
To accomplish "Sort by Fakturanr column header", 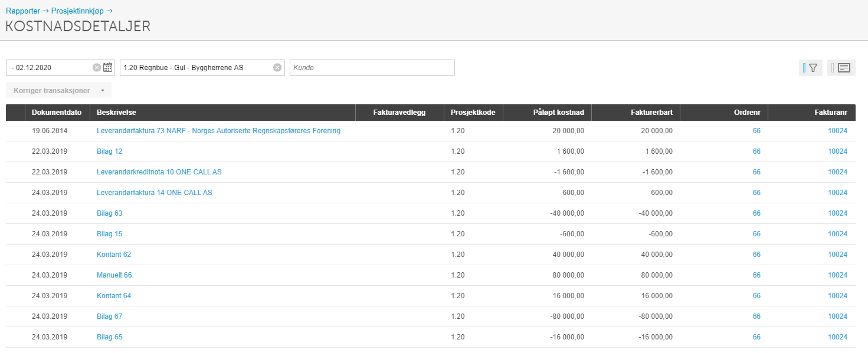I will (x=812, y=113).
